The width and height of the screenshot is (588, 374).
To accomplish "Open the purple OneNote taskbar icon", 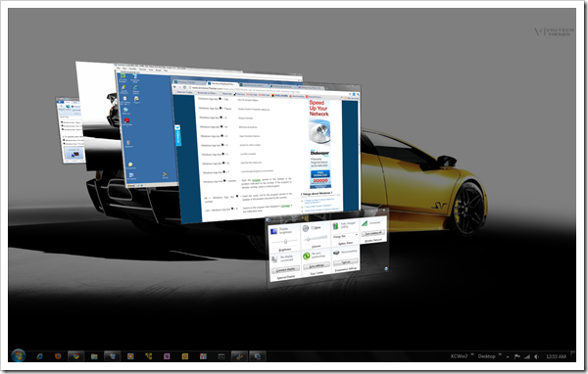I will tap(167, 356).
